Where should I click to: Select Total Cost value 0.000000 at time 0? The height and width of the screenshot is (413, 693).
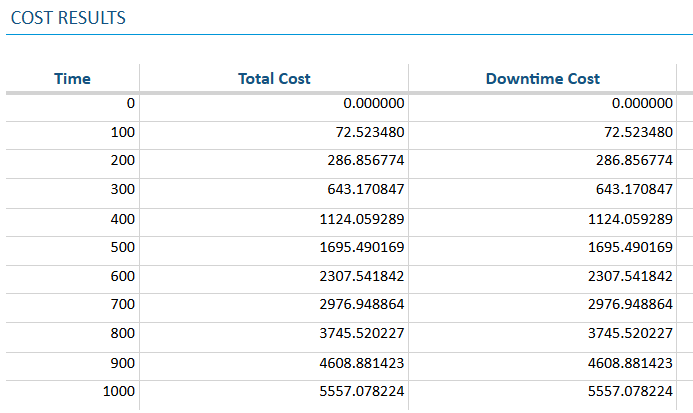click(373, 103)
